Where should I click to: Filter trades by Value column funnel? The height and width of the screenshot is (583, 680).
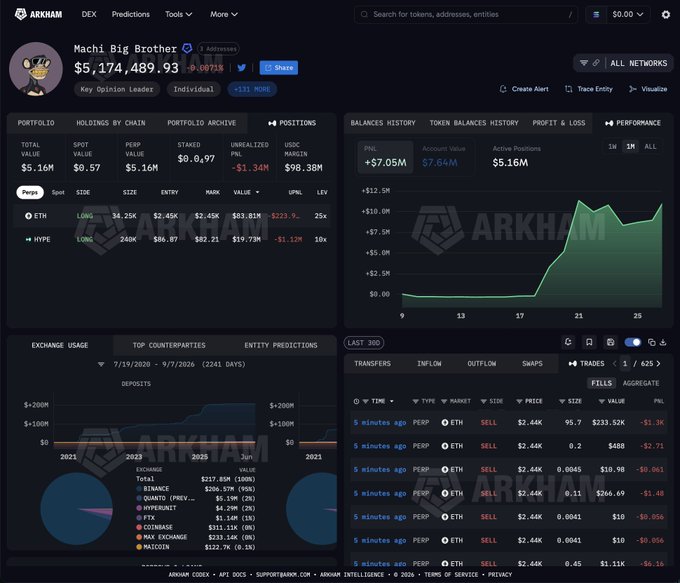(602, 401)
